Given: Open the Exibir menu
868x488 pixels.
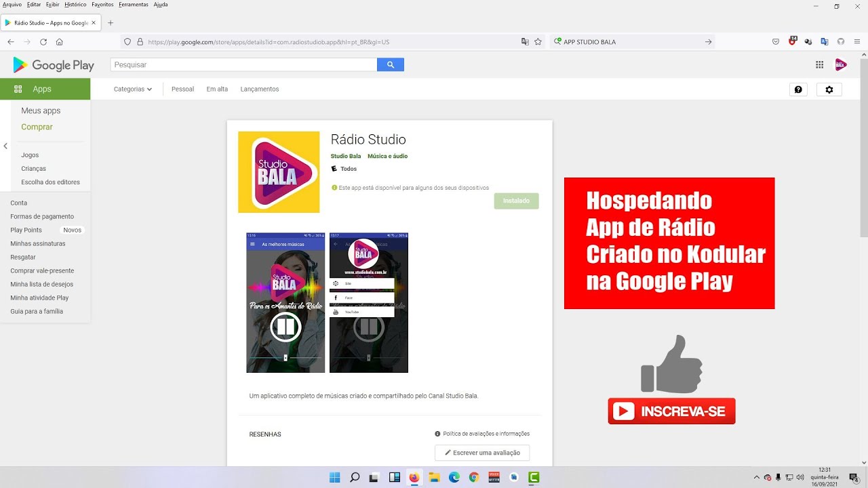Looking at the screenshot, I should [52, 5].
